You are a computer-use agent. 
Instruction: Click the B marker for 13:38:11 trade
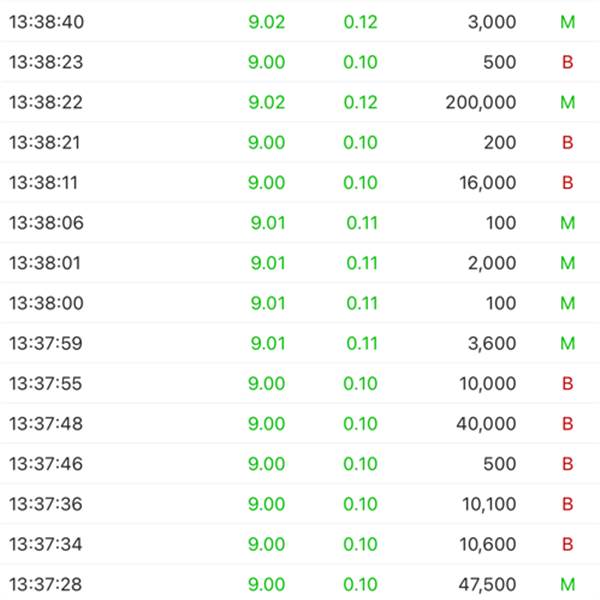point(568,183)
